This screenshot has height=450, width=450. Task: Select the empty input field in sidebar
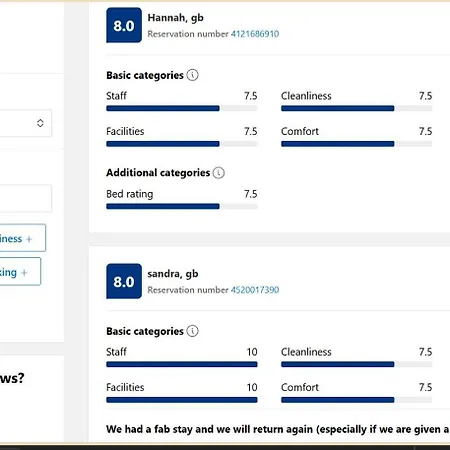26,198
